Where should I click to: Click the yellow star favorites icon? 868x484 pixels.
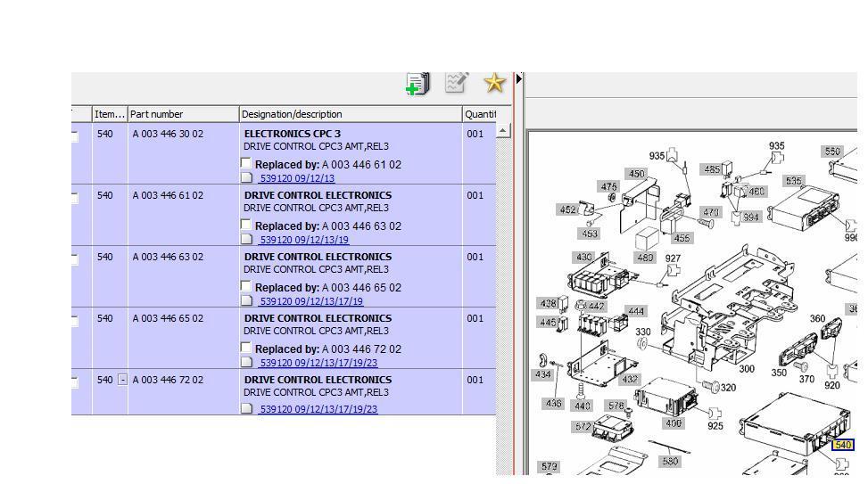tap(494, 83)
